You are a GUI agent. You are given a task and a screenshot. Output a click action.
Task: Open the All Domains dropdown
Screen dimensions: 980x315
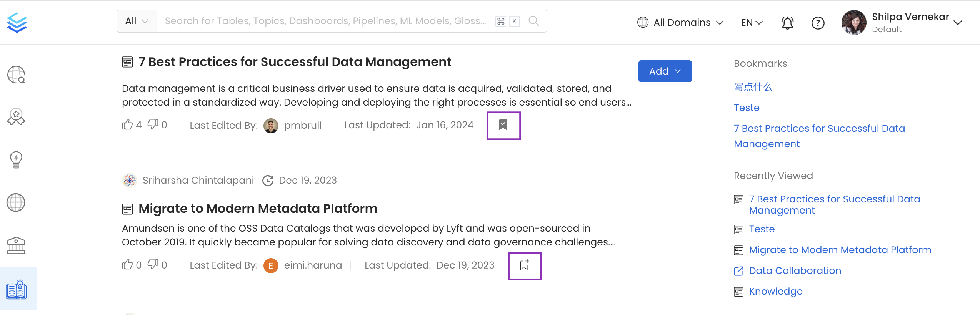680,22
